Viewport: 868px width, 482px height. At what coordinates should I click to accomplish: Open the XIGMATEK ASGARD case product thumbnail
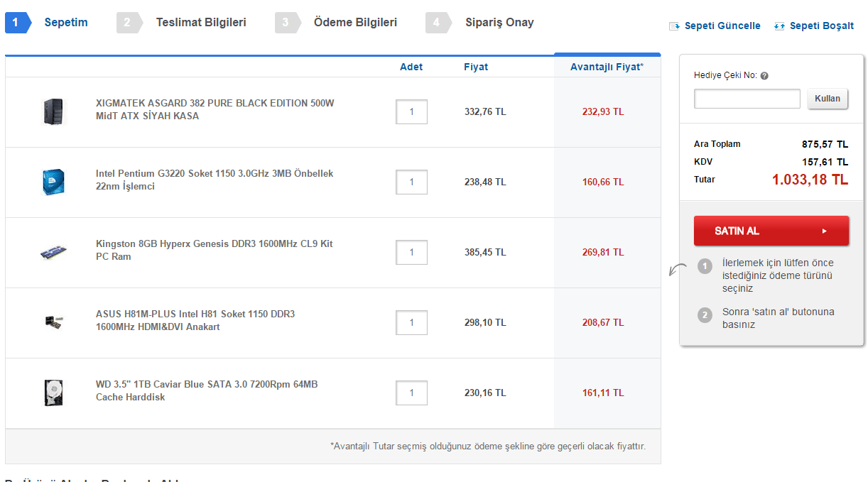pos(53,111)
